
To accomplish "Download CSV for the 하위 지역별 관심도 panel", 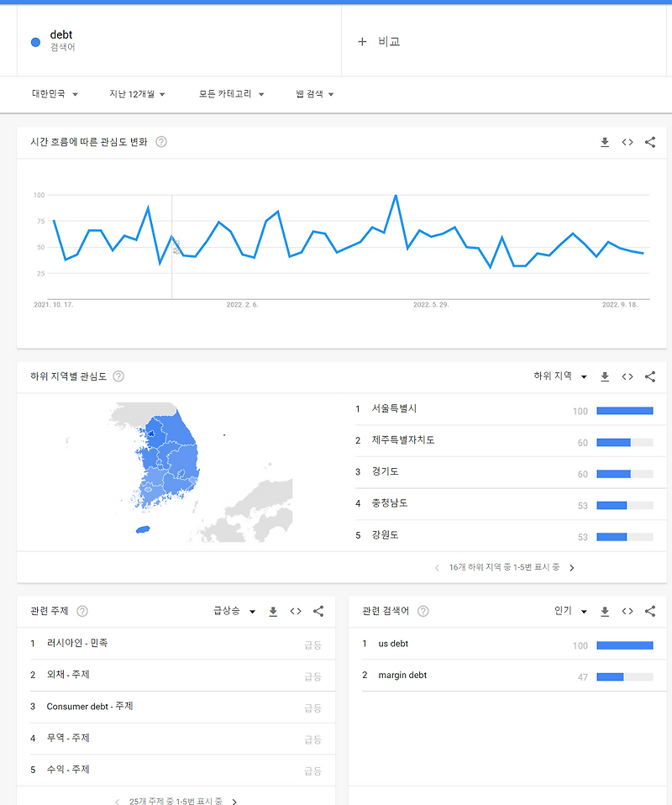I will coord(604,376).
